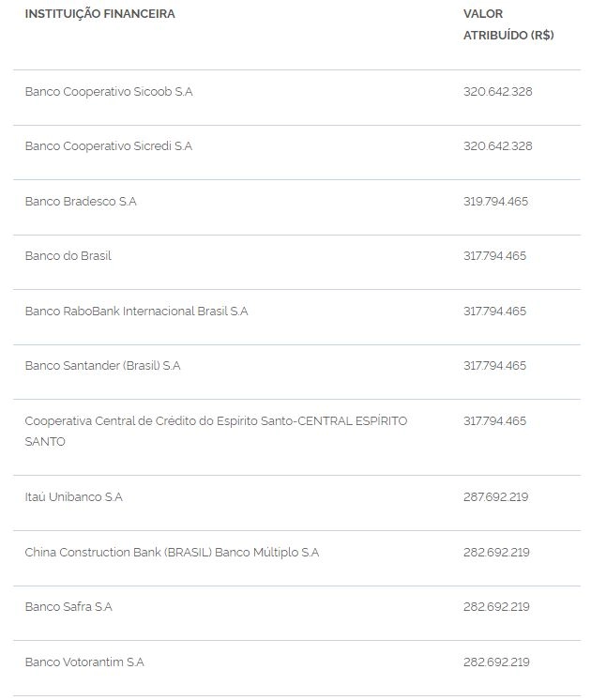Click Sicoob's 320.642.328 value
591x700 pixels.
(x=498, y=92)
